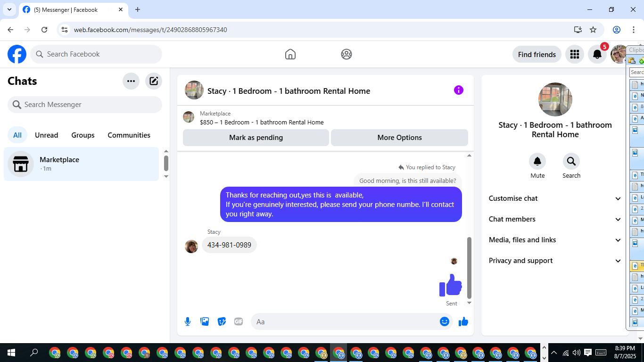Open Chats options three-dot button

pyautogui.click(x=131, y=81)
